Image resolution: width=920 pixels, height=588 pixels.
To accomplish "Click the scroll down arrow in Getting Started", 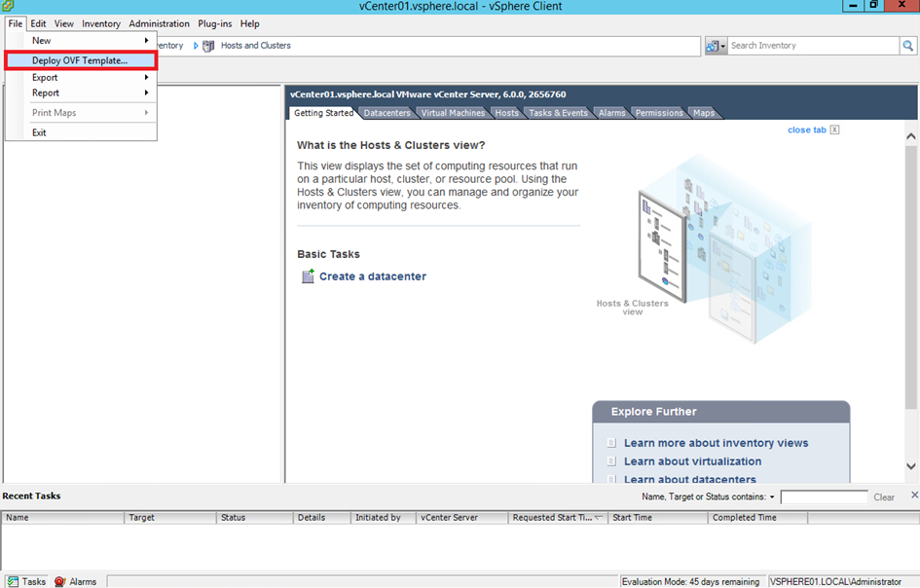I will (x=910, y=466).
